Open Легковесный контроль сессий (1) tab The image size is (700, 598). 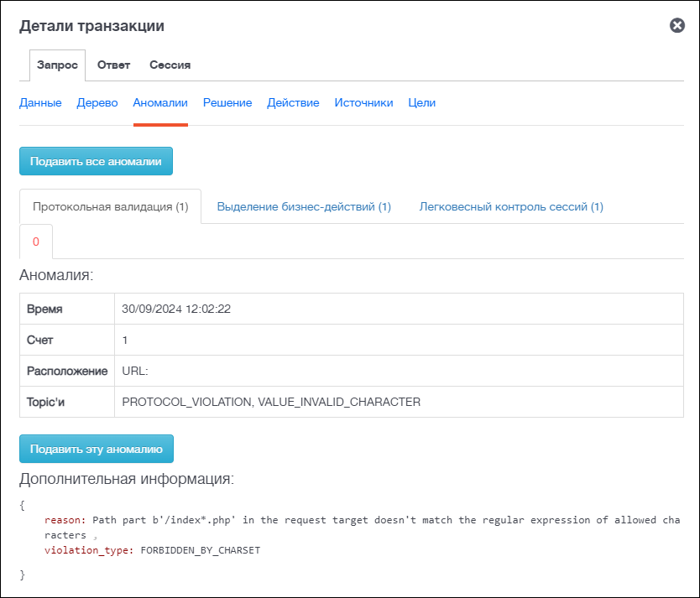(511, 206)
